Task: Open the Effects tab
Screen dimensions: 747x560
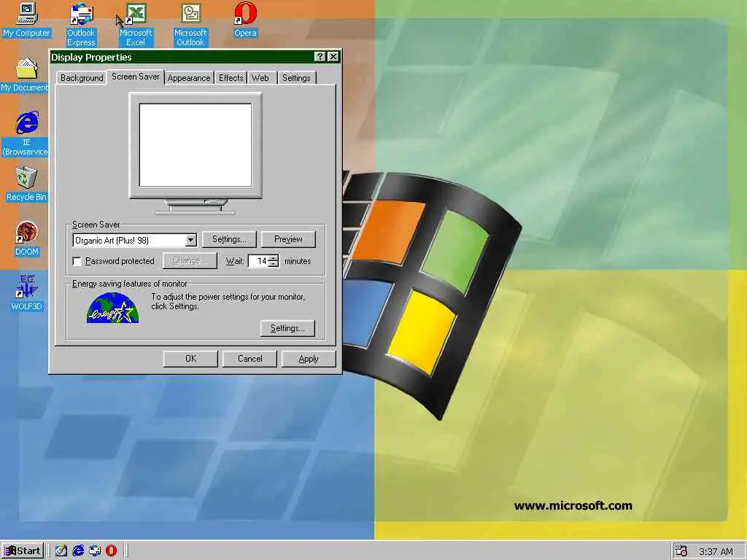Action: [x=231, y=77]
